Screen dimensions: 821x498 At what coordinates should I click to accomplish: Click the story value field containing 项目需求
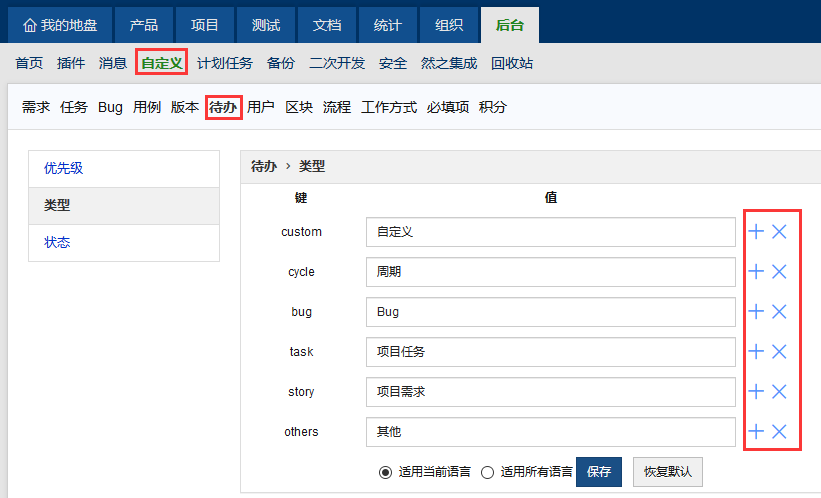[551, 392]
